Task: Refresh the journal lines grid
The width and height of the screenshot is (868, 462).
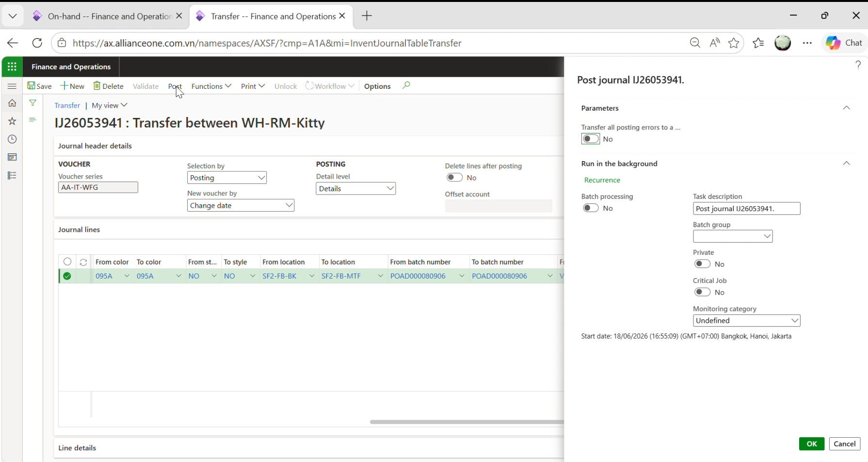Action: (83, 262)
